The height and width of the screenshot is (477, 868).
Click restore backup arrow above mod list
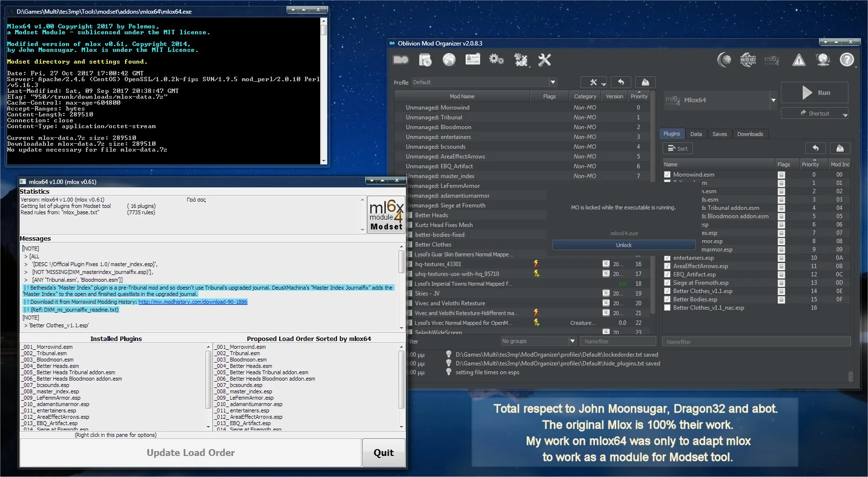click(x=621, y=82)
